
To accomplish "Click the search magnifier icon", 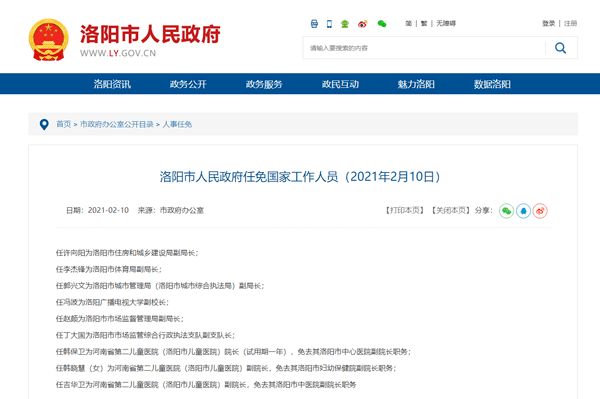I will [x=561, y=48].
